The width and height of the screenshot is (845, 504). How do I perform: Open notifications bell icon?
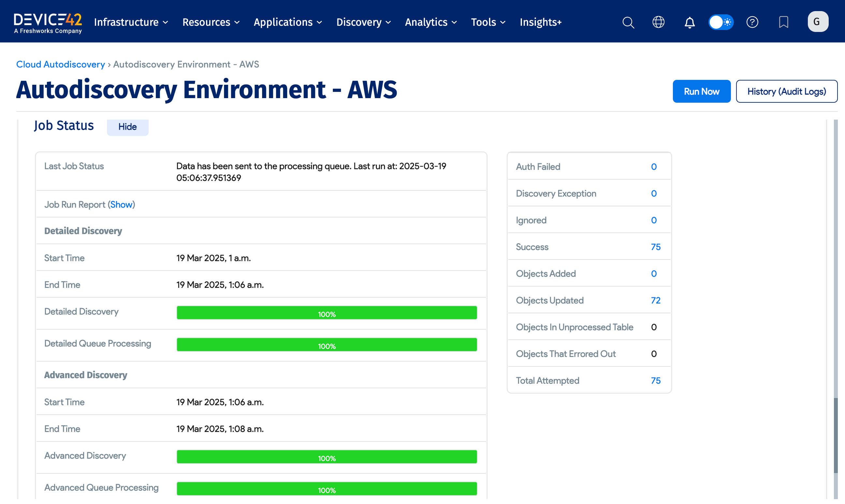[x=689, y=22]
